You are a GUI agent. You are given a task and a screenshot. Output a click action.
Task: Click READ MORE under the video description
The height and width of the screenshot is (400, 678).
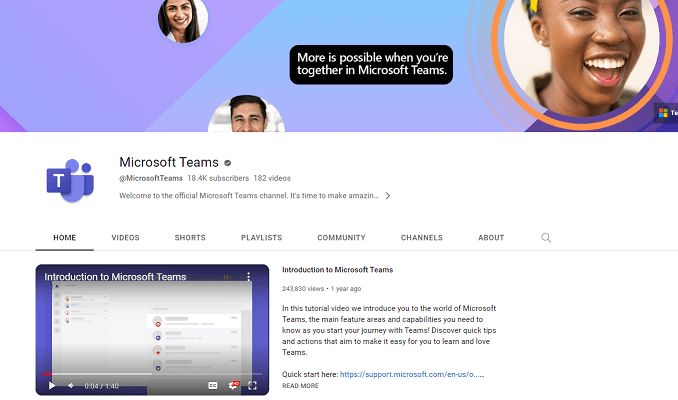coord(301,386)
